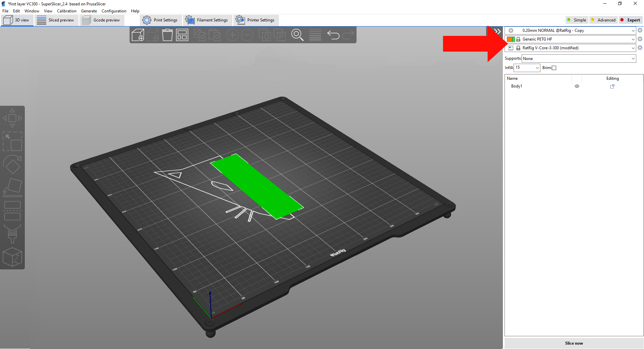Click the Paste clipboard icon
644x349 pixels.
tap(215, 35)
